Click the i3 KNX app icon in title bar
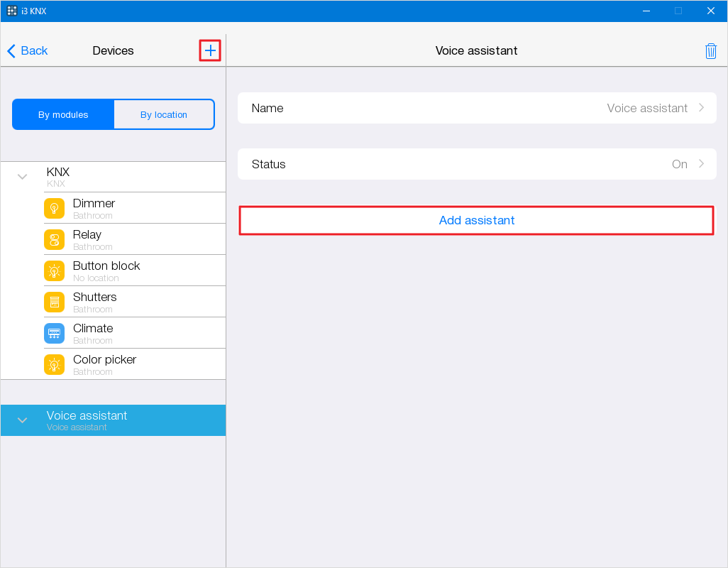 click(12, 11)
